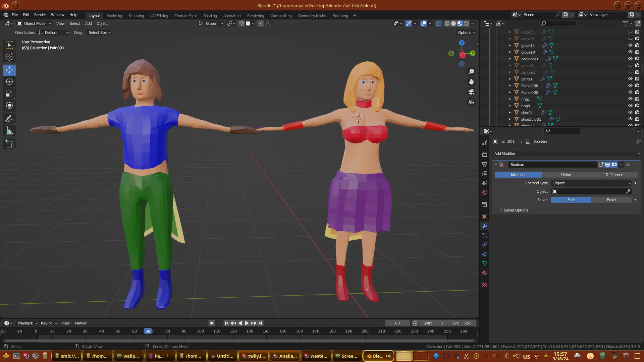Open the Add Modifier dropdown
This screenshot has height=362, width=644.
point(567,154)
